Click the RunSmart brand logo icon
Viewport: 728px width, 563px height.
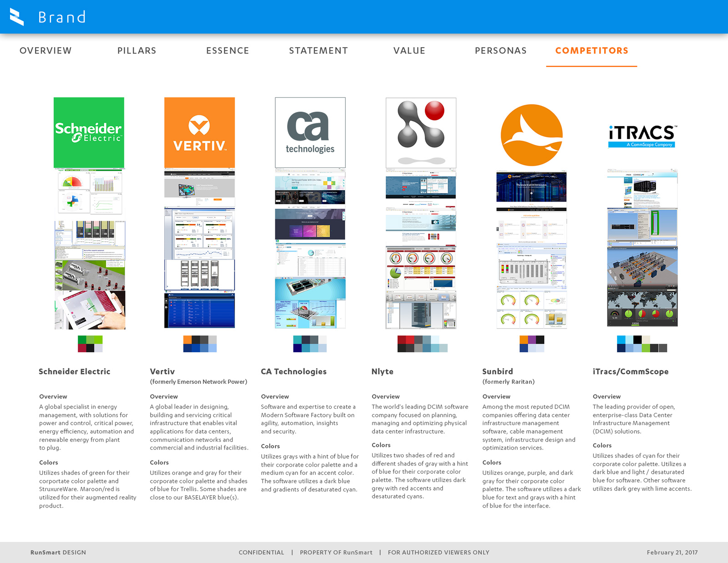click(x=17, y=17)
